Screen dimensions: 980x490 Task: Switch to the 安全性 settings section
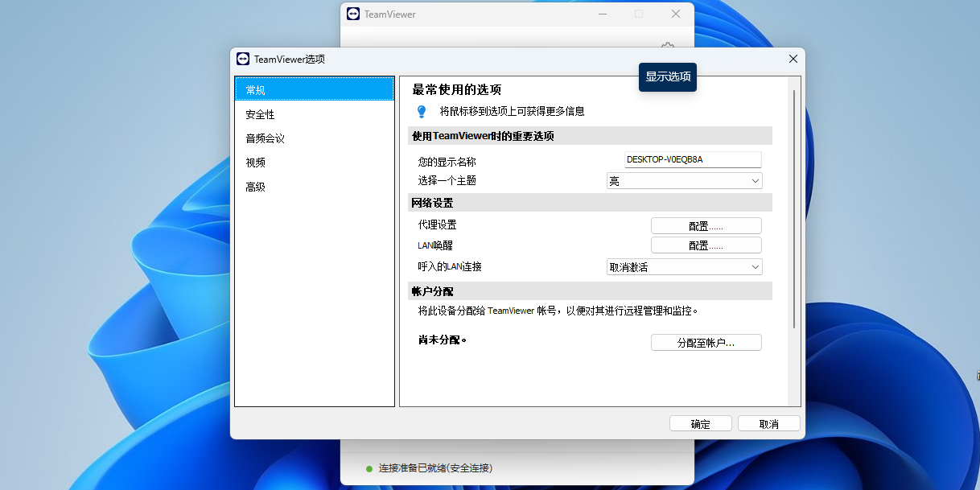tap(314, 114)
